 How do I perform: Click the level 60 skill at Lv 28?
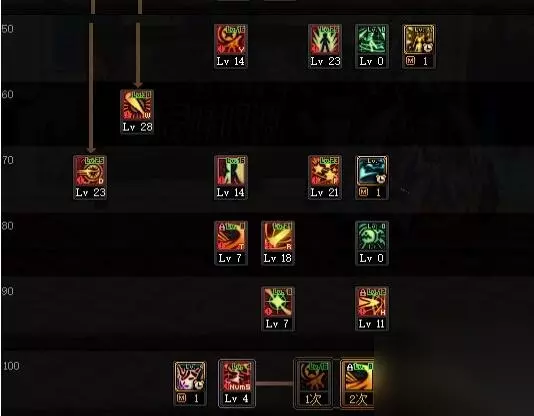[137, 112]
